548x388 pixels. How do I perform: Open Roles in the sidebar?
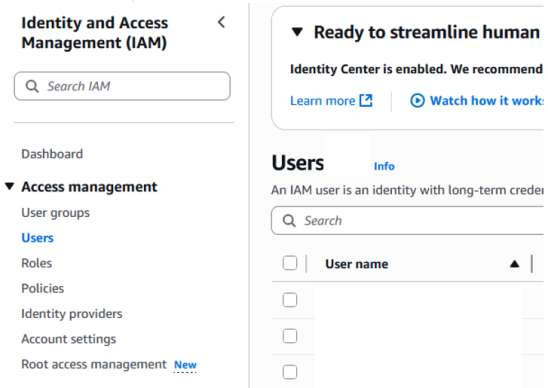(x=37, y=263)
